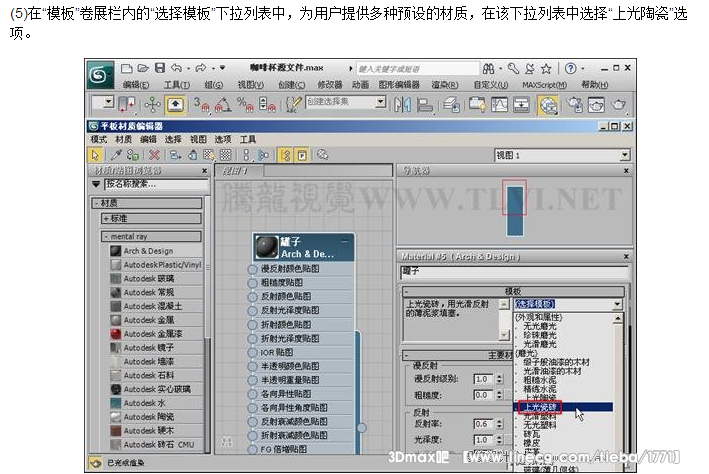Click the Edit Named Selection Sets icon
Image resolution: width=709 pixels, height=474 pixels.
tap(294, 105)
